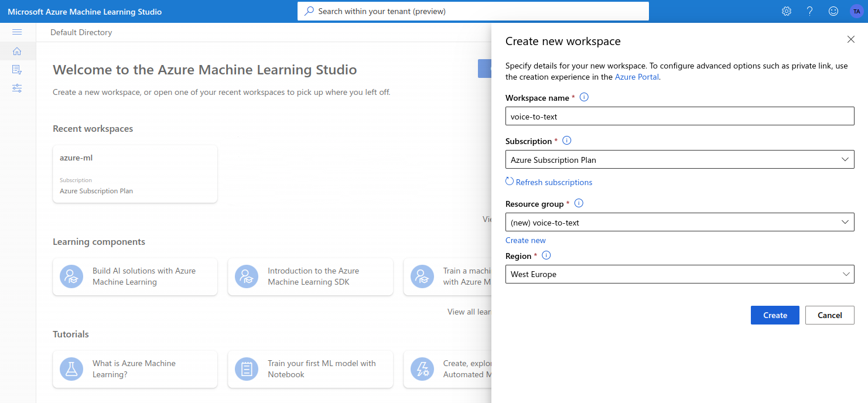Click the refresh icon beside Refresh subscriptions
This screenshot has width=868, height=403.
(x=510, y=182)
